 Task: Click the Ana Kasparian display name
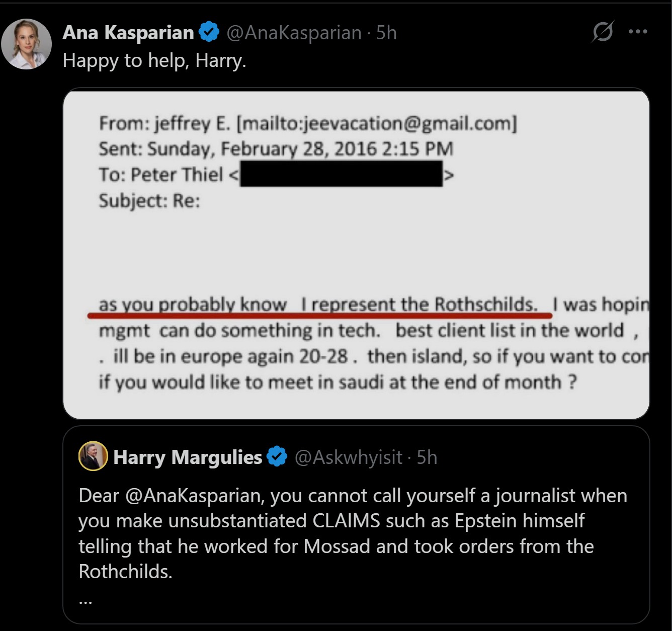pos(128,33)
